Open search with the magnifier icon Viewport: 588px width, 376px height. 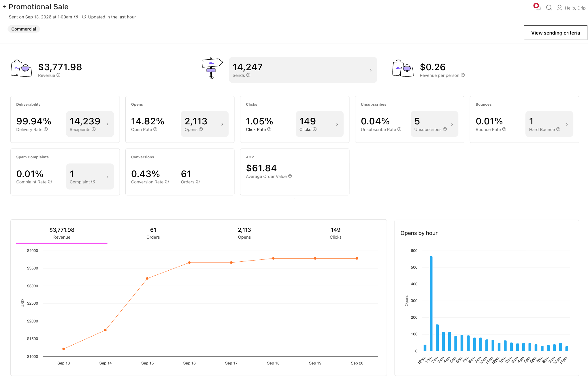pyautogui.click(x=549, y=8)
